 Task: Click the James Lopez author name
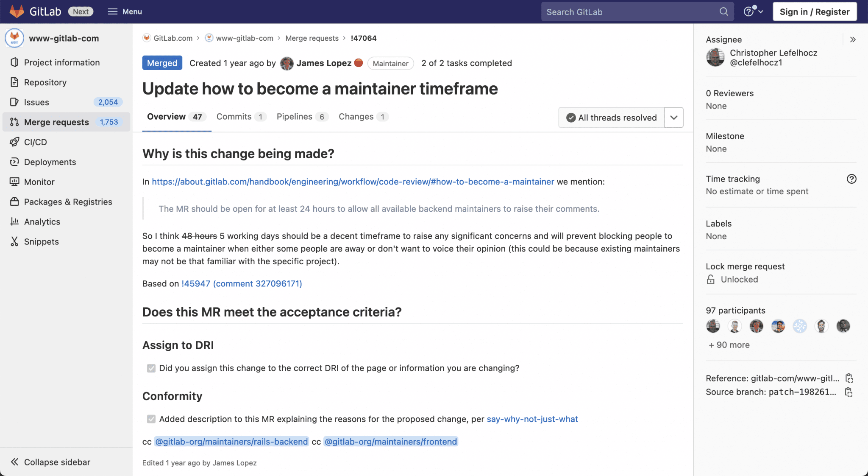tap(324, 63)
